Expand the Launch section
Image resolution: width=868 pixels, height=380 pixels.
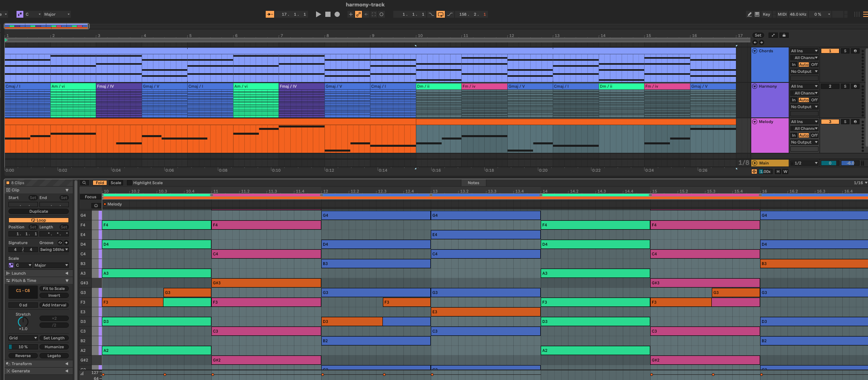pyautogui.click(x=67, y=273)
